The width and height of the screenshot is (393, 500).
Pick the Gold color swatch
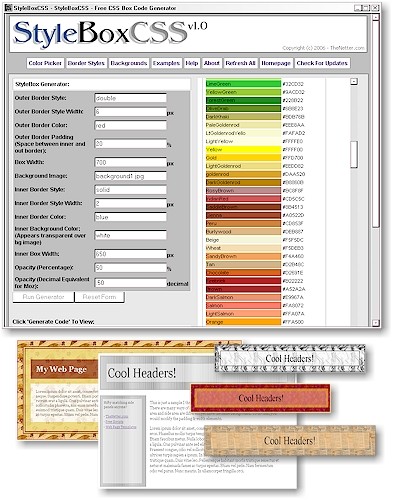(243, 158)
